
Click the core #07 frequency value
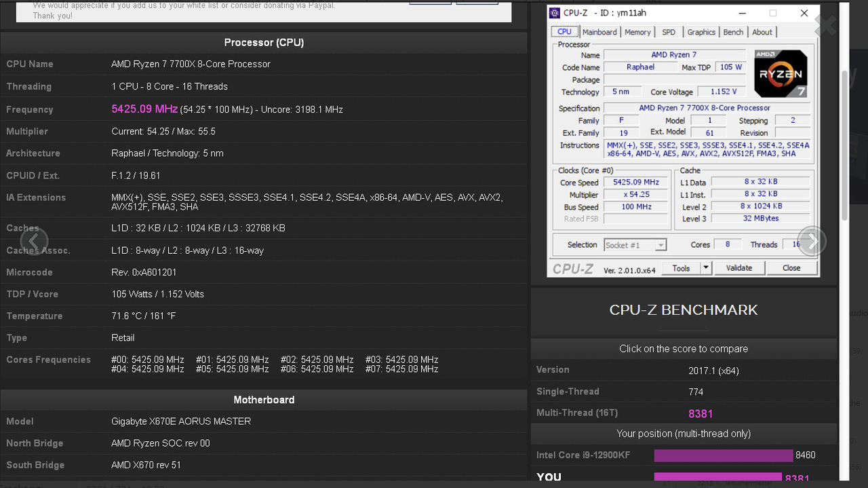pos(401,369)
